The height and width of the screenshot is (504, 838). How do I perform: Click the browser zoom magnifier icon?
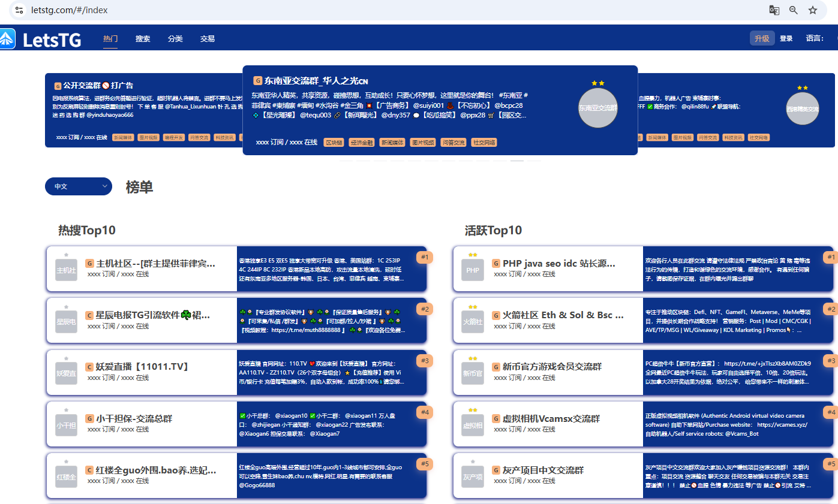(794, 10)
